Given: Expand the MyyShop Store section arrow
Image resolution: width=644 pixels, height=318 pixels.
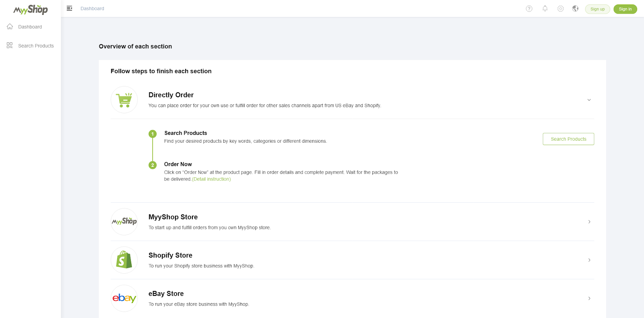Looking at the screenshot, I should pyautogui.click(x=589, y=222).
